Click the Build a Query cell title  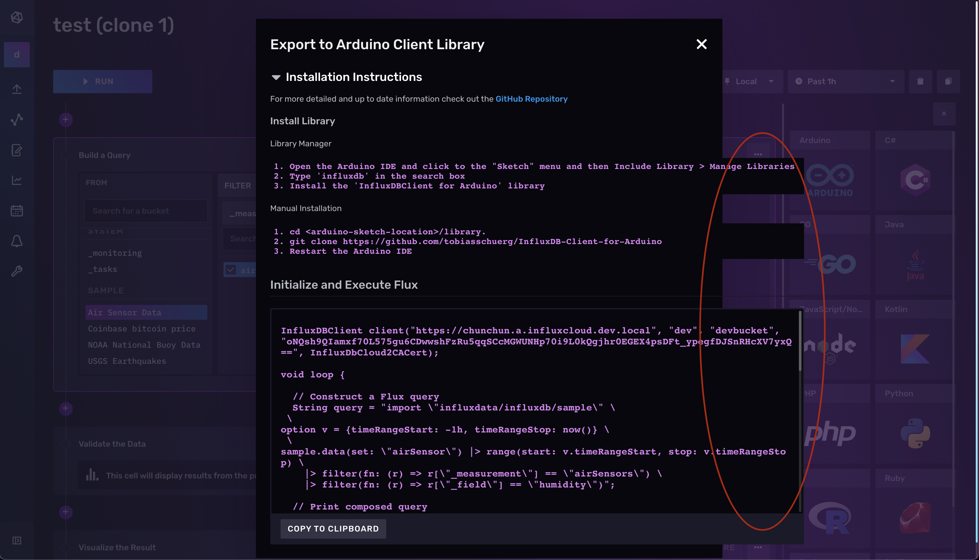pyautogui.click(x=104, y=155)
